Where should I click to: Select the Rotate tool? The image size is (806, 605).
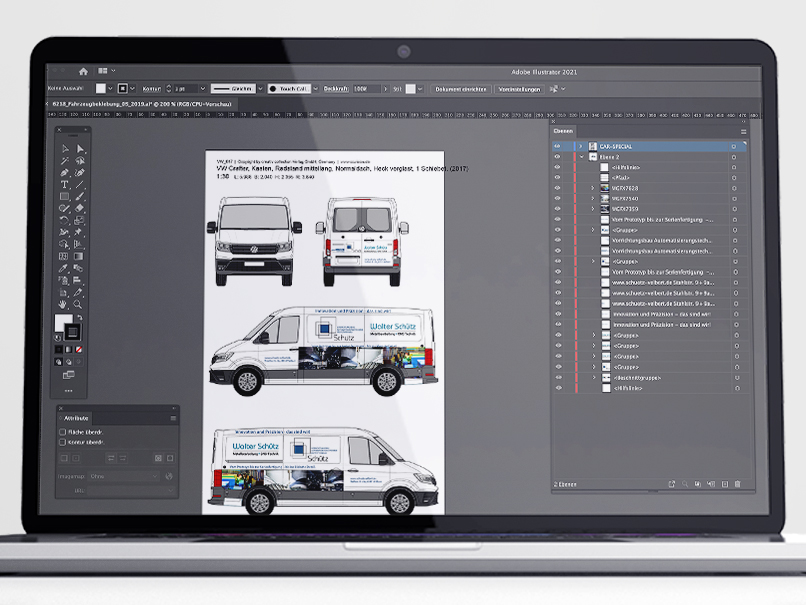click(x=65, y=221)
